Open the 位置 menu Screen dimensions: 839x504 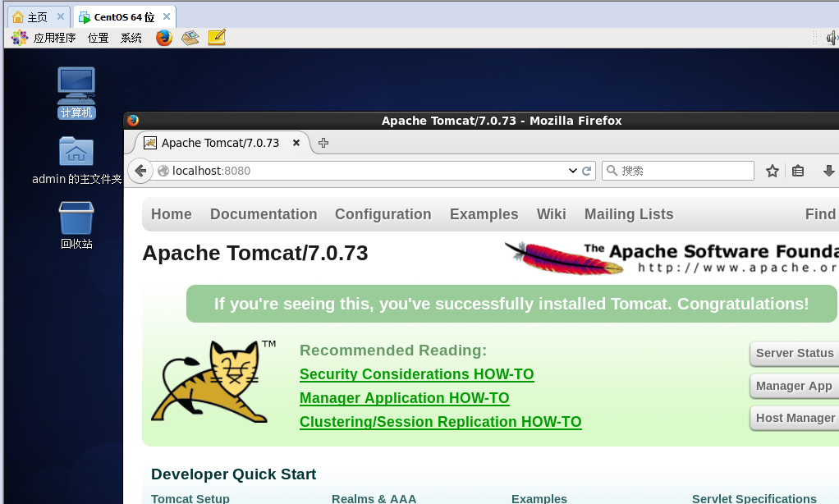[x=98, y=38]
